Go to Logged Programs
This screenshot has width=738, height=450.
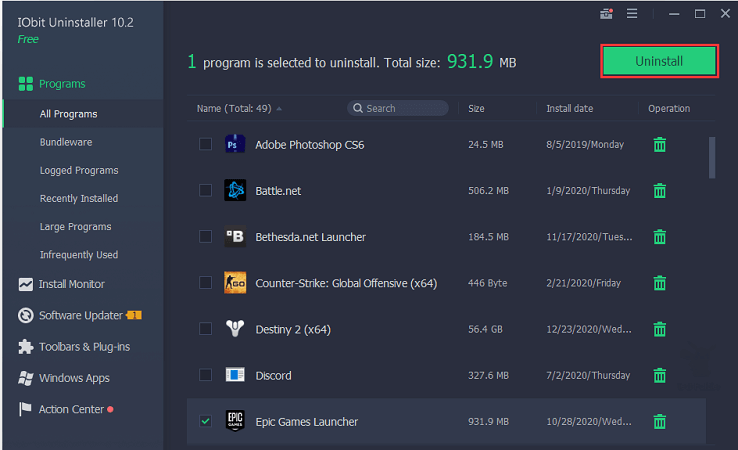(79, 170)
